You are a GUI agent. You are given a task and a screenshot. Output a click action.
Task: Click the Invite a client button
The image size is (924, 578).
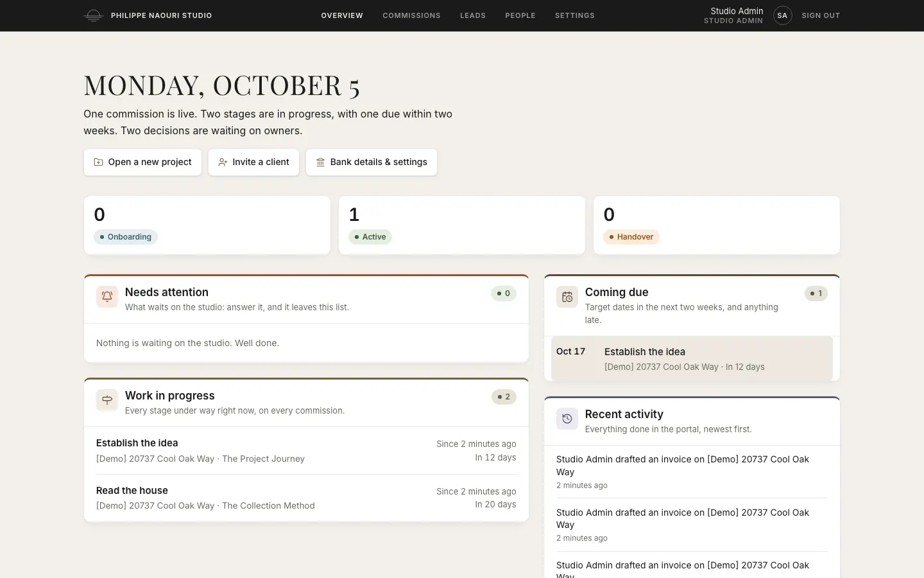pyautogui.click(x=253, y=162)
